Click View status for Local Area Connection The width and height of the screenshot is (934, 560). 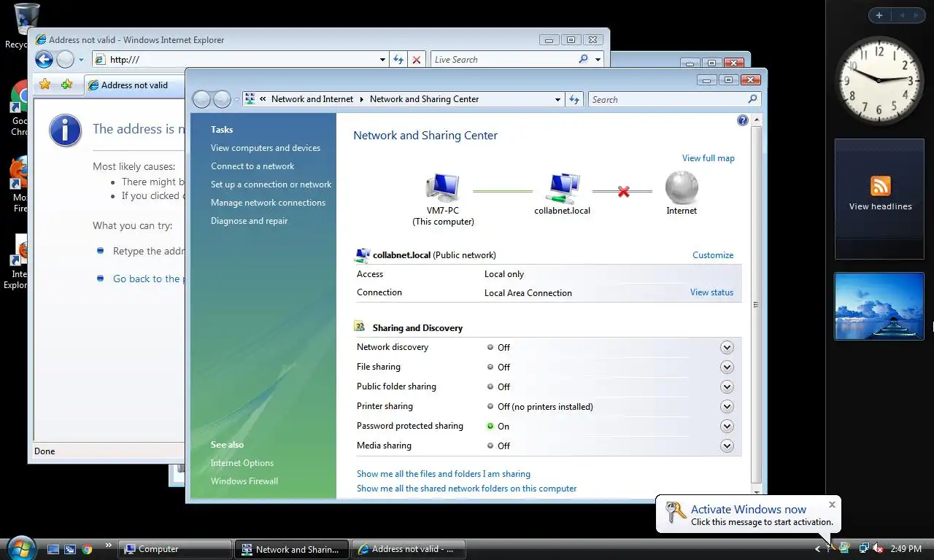point(711,292)
